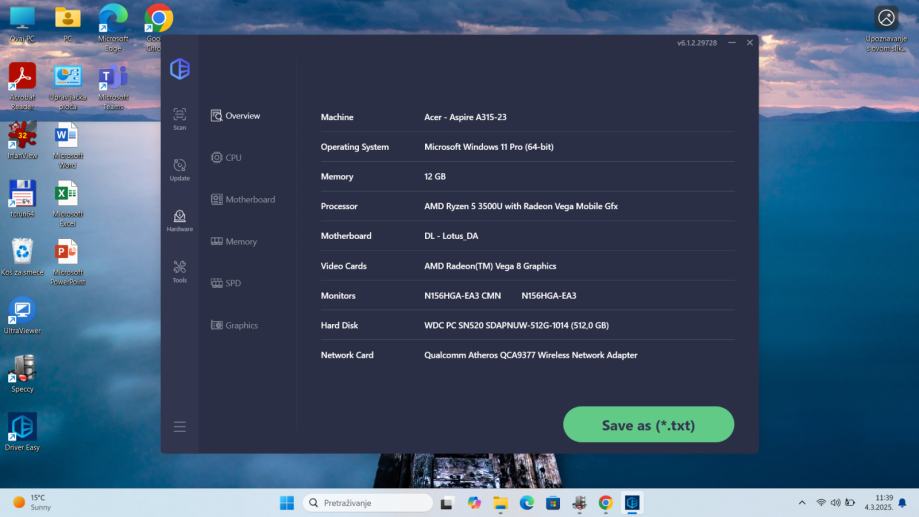The image size is (919, 517).
Task: Open Driver Easy desktop shortcut
Action: point(22,432)
